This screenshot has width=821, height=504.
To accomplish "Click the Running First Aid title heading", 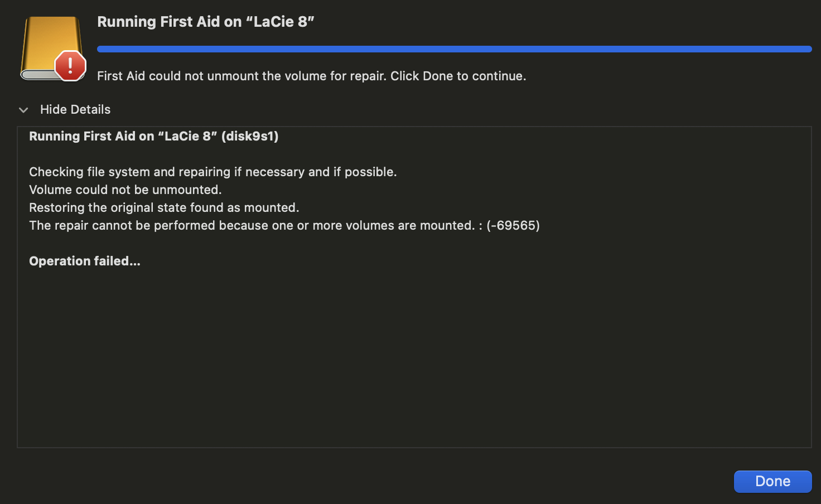I will (x=206, y=21).
